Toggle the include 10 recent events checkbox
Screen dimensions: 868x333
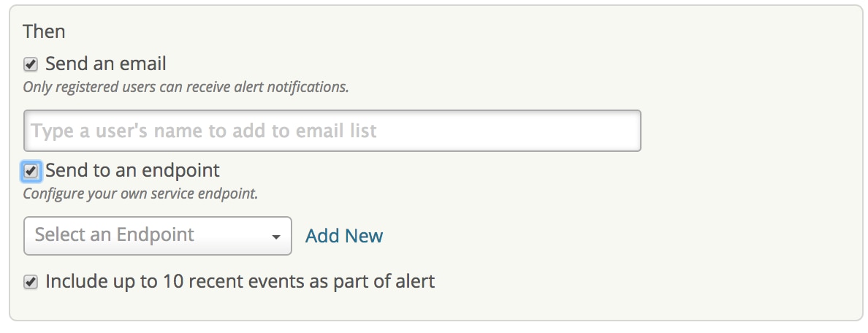coord(31,282)
